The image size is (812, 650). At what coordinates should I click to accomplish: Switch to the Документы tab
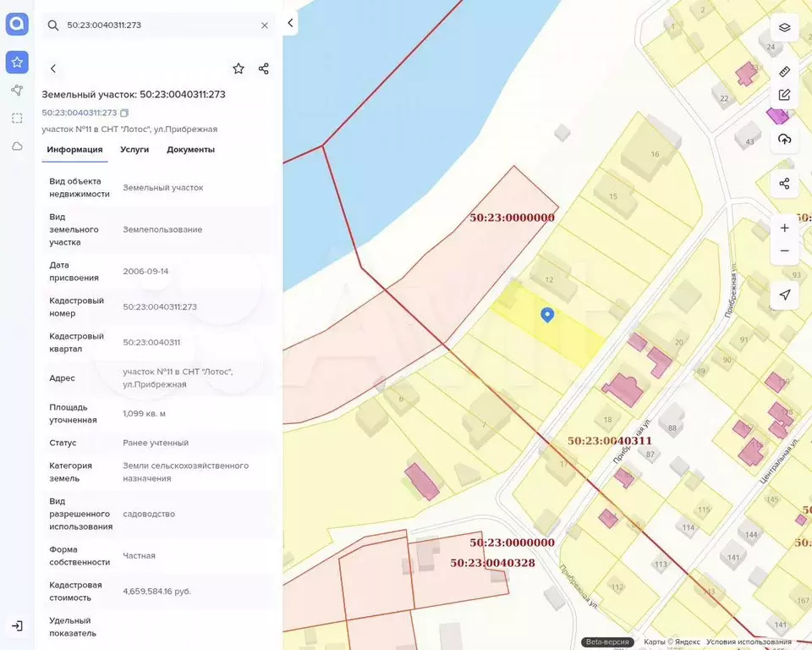click(x=190, y=149)
